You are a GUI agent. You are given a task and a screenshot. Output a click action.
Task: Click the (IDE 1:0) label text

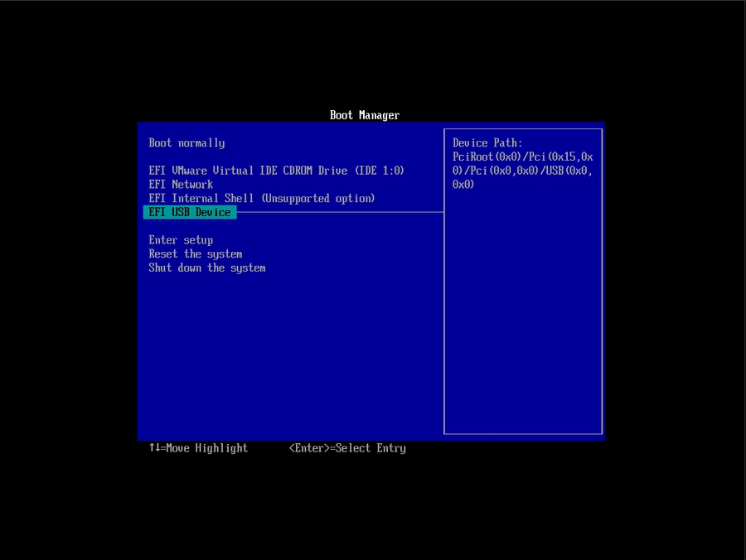(379, 171)
